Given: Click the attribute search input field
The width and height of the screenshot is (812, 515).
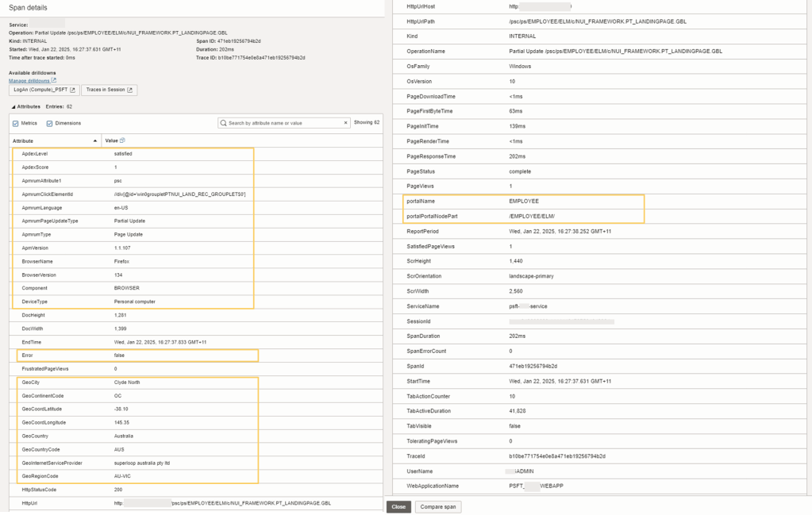Looking at the screenshot, I should coord(284,123).
